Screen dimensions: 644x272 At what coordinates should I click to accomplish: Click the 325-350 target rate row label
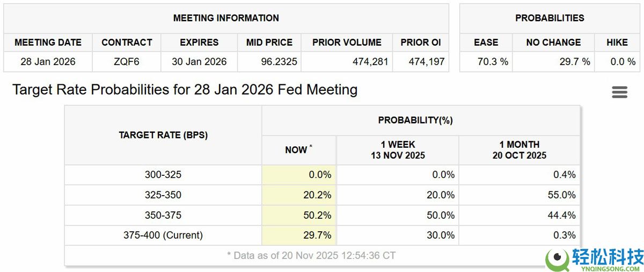pos(163,195)
